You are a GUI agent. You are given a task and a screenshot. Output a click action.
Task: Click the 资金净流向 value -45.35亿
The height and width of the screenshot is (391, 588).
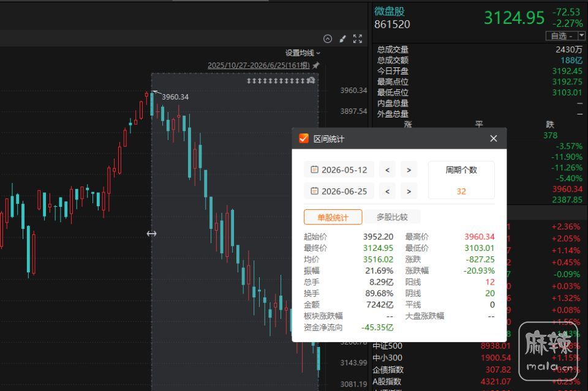click(377, 327)
